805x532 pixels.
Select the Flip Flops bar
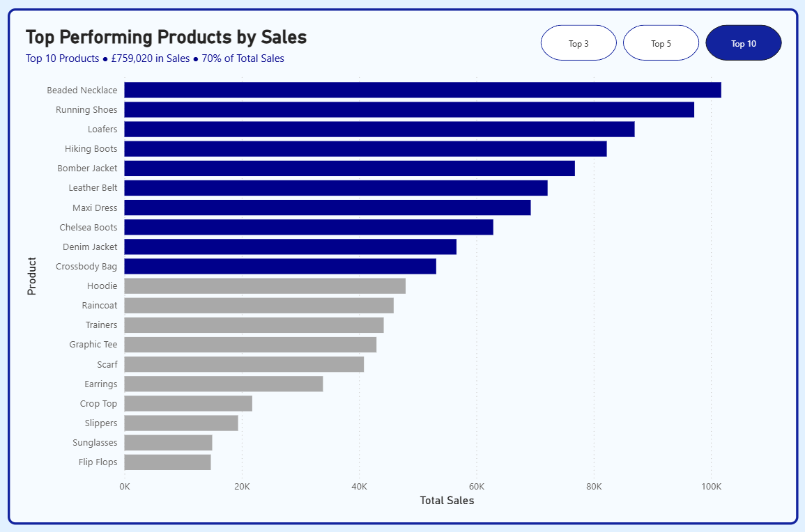coord(167,462)
